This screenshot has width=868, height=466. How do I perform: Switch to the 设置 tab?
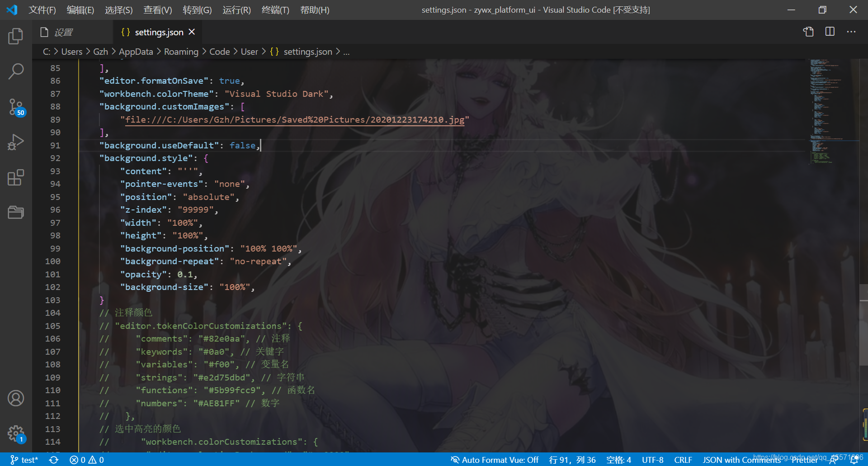72,32
